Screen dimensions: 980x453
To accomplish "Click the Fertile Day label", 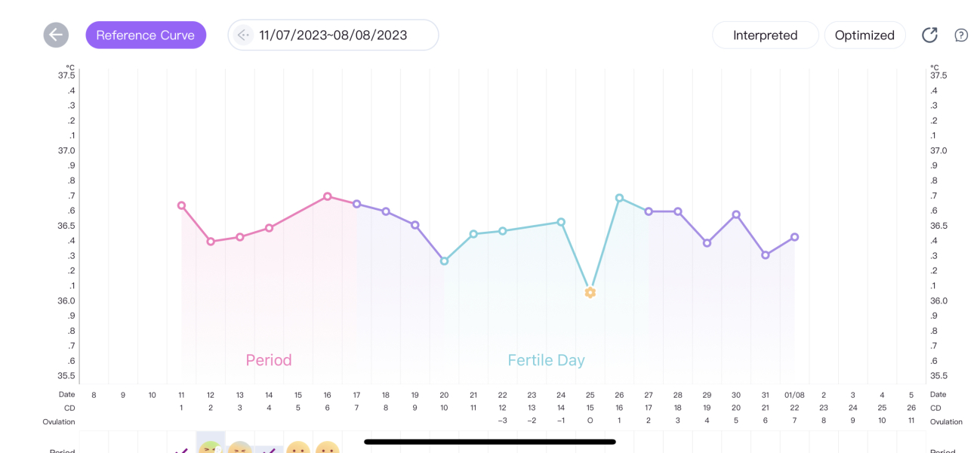I will (546, 360).
